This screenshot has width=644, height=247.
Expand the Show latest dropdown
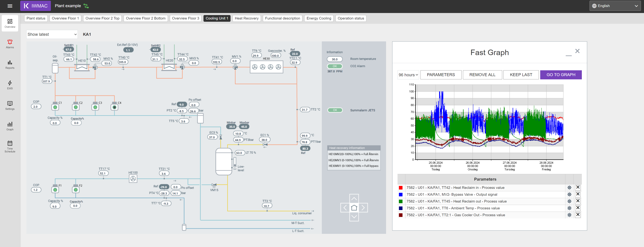52,34
